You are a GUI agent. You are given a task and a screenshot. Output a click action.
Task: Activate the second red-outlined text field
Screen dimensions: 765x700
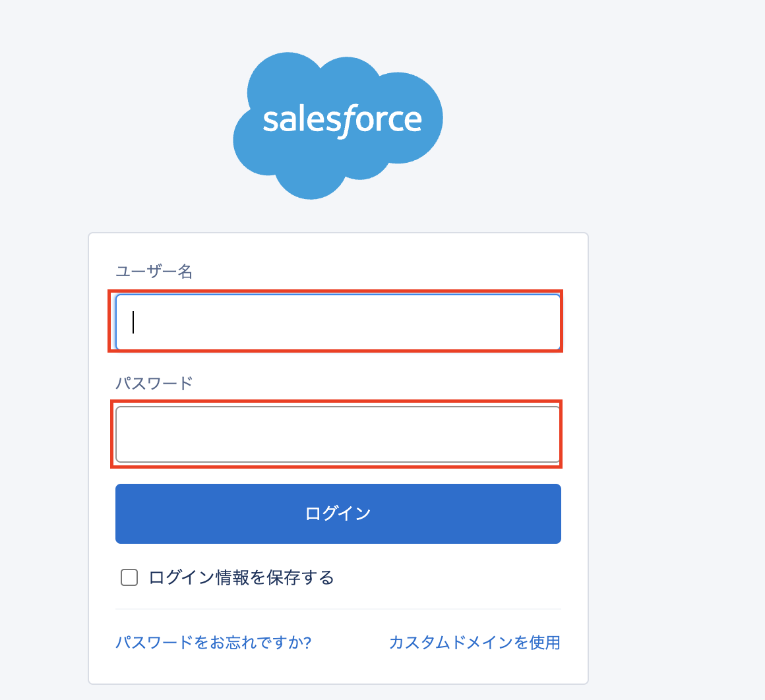[x=338, y=434]
